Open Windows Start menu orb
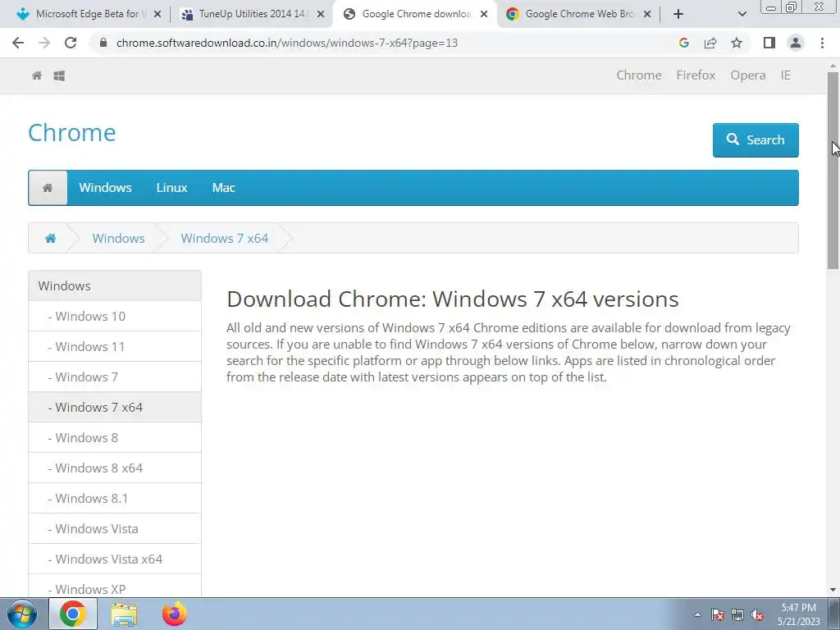 coord(21,614)
